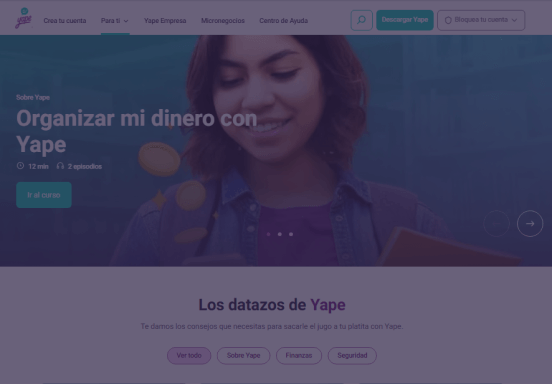
Task: Open the search magnifier icon
Action: (362, 20)
